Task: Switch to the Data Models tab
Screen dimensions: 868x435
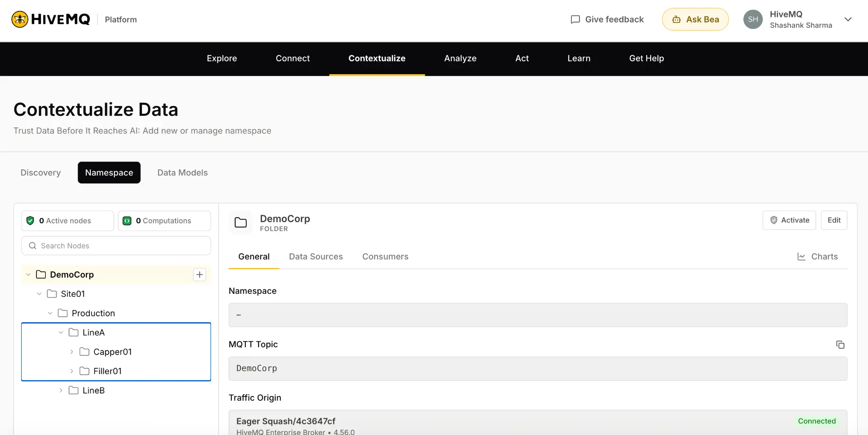Action: [182, 173]
